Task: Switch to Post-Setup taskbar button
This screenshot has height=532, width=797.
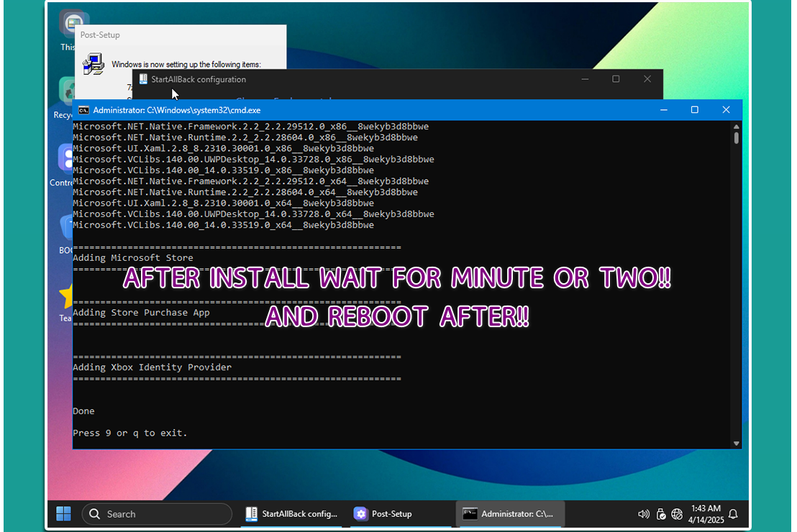Action: [x=383, y=514]
